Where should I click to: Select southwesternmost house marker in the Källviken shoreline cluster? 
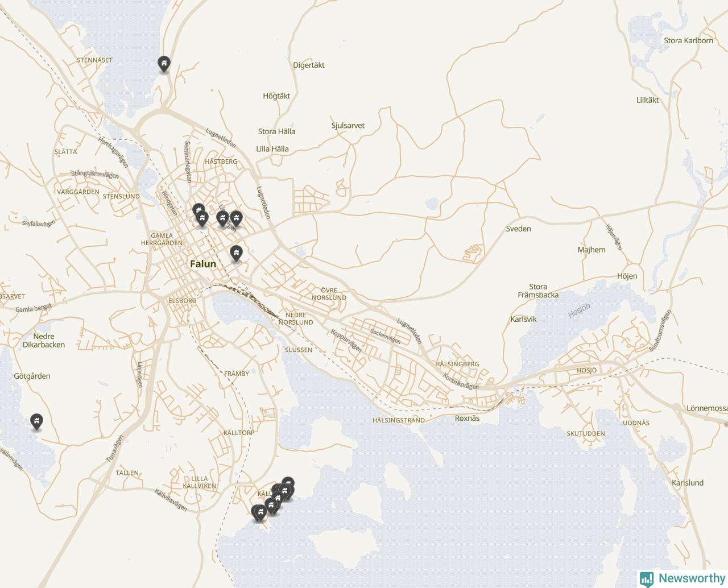click(259, 513)
